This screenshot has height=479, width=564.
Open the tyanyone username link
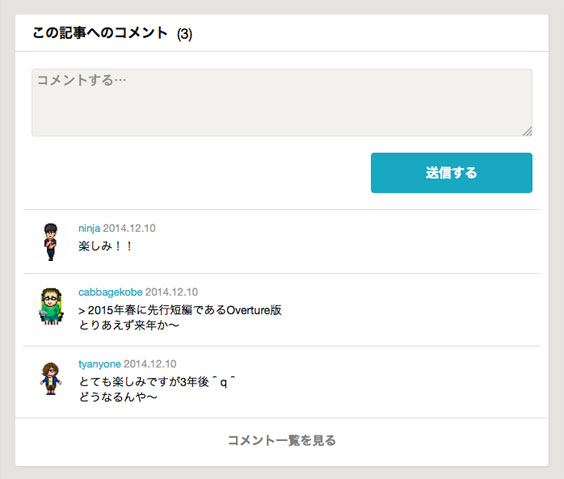tap(100, 364)
